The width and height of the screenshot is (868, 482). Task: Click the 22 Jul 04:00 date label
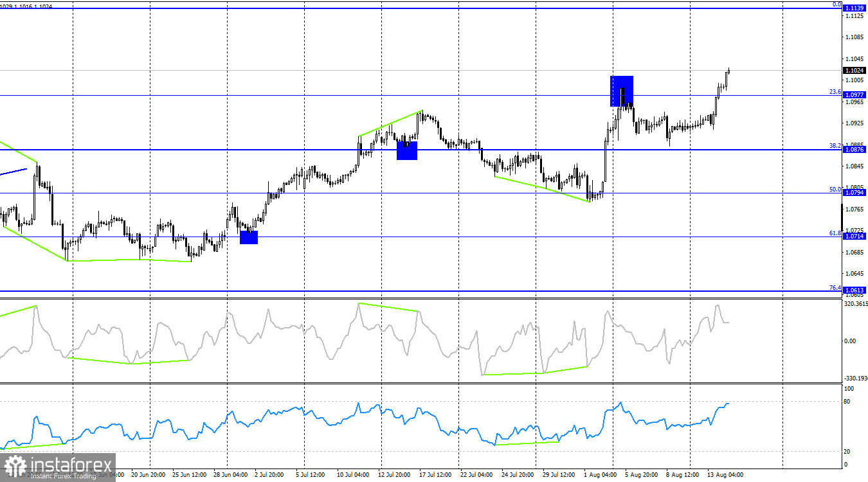[478, 475]
